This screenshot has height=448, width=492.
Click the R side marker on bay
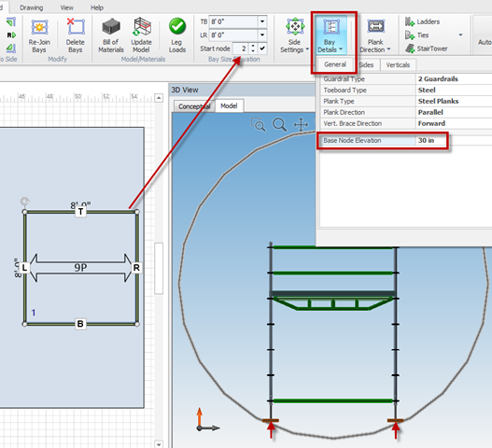tap(136, 268)
